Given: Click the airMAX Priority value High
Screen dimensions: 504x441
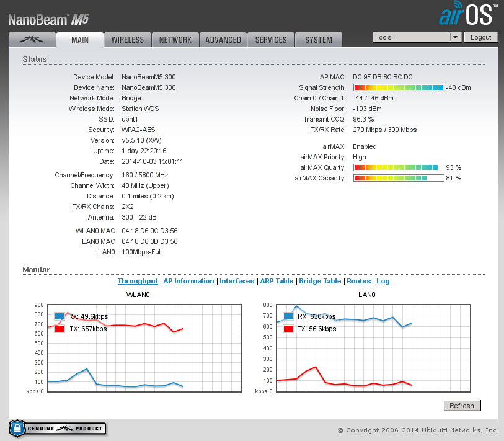Looking at the screenshot, I should pos(360,157).
